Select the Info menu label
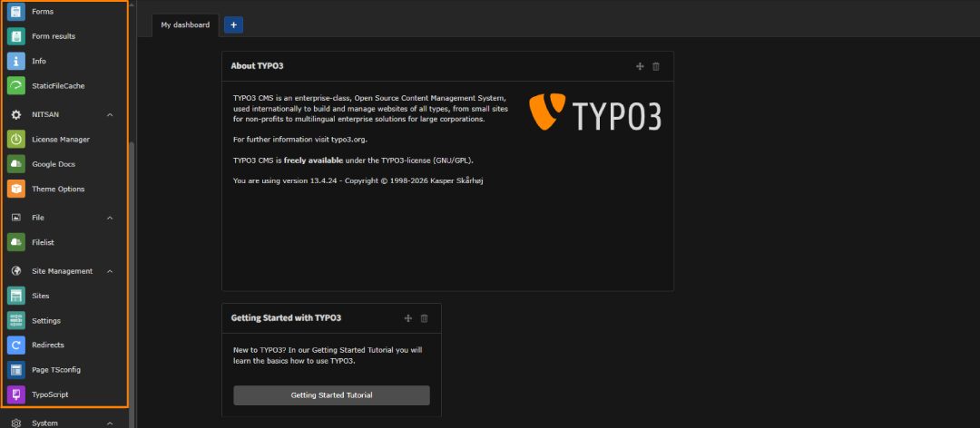This screenshot has height=428, width=980. (39, 62)
